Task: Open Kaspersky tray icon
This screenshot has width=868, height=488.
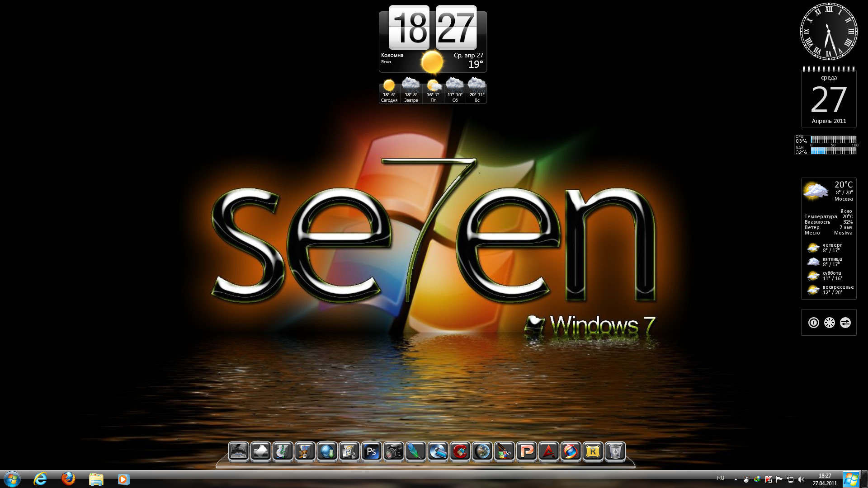Action: point(768,479)
